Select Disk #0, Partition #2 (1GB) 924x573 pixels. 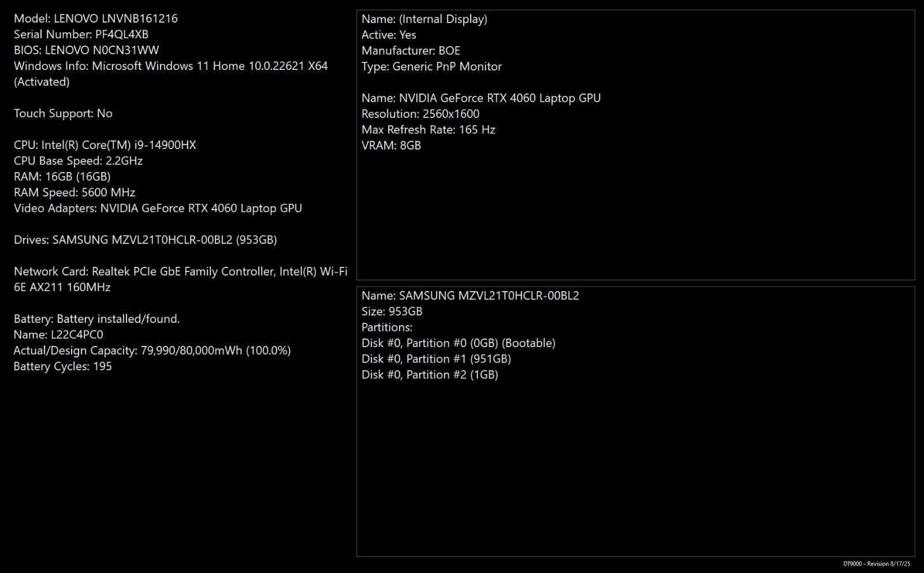(x=430, y=375)
